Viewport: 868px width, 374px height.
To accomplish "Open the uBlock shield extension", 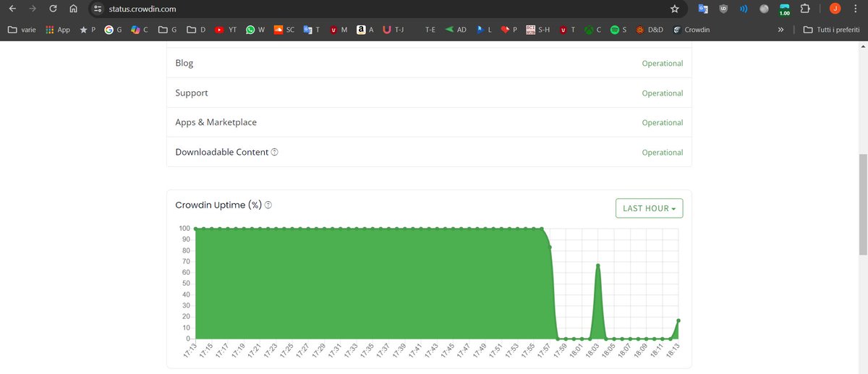I will [723, 9].
